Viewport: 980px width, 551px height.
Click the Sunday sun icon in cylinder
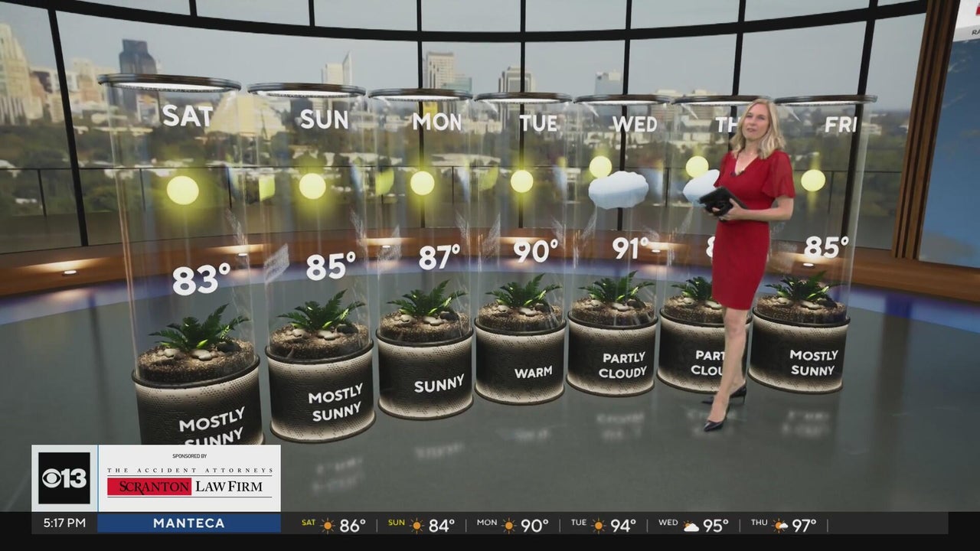tap(312, 186)
